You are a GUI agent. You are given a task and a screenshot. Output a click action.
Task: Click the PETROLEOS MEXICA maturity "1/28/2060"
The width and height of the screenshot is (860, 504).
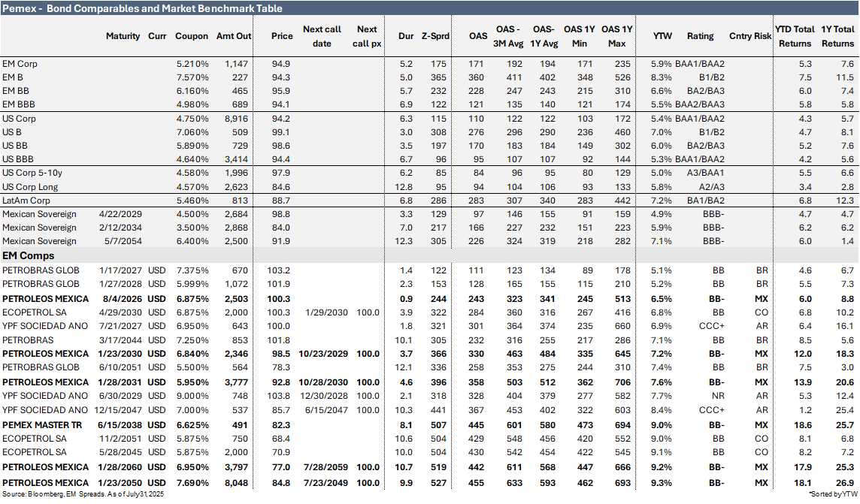(120, 467)
